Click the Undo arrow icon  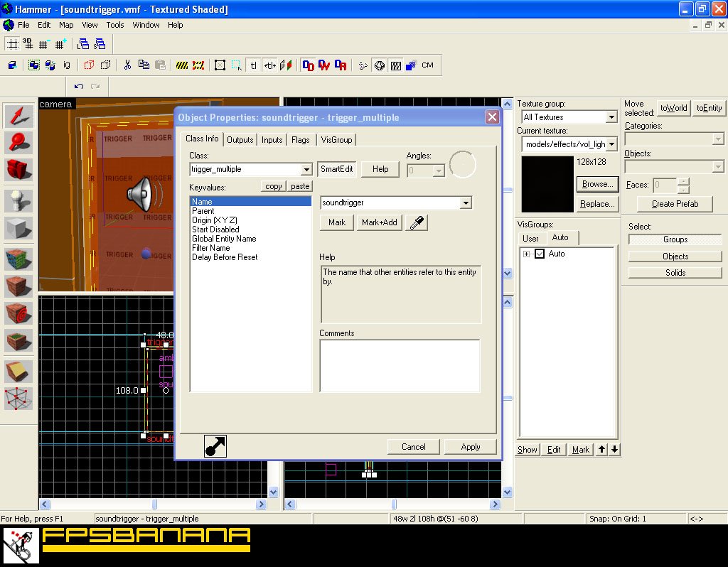coord(79,87)
